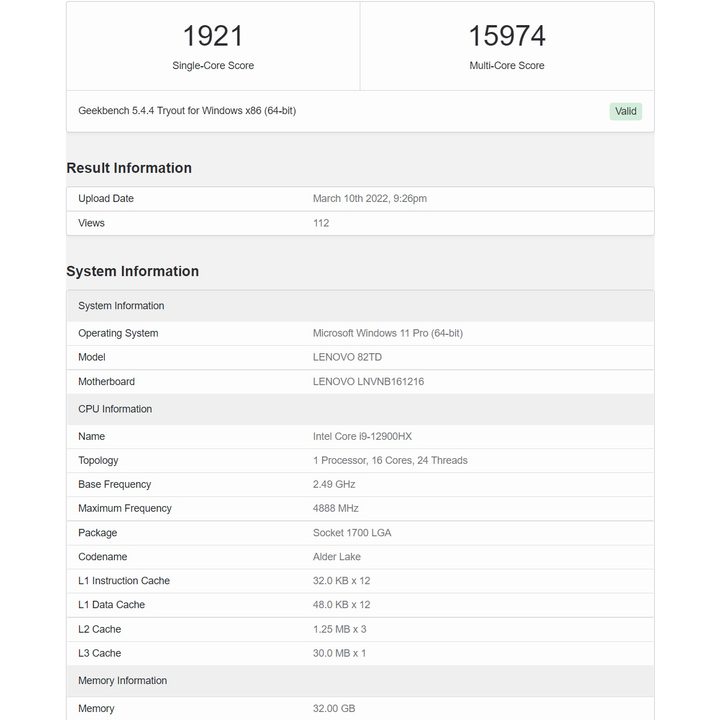Click the L1 Data Cache label
720x720 pixels.
[112, 605]
